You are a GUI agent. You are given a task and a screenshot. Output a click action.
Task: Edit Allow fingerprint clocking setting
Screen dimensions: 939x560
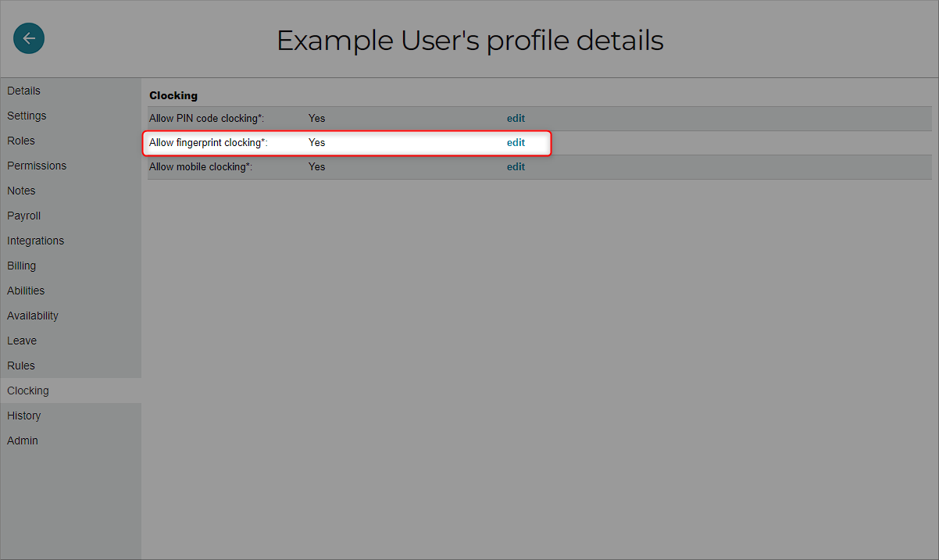(x=516, y=143)
